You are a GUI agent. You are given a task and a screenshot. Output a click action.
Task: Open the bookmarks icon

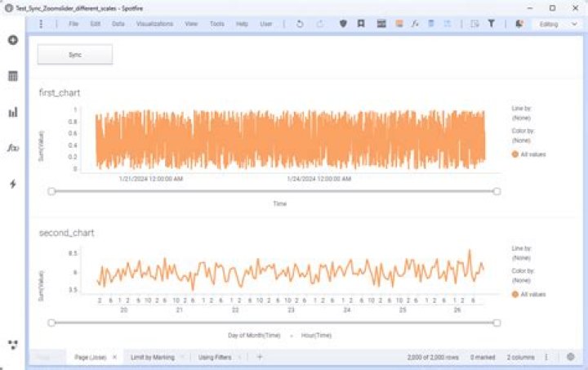pyautogui.click(x=361, y=24)
